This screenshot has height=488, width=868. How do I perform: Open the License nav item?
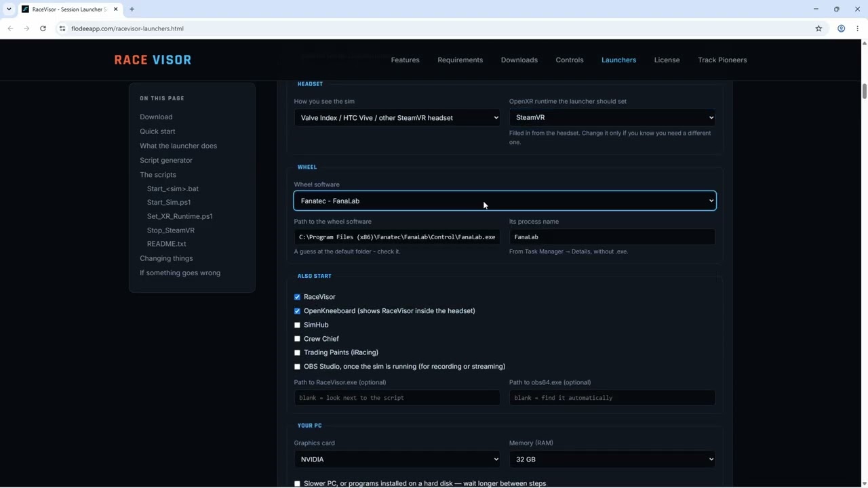point(667,60)
